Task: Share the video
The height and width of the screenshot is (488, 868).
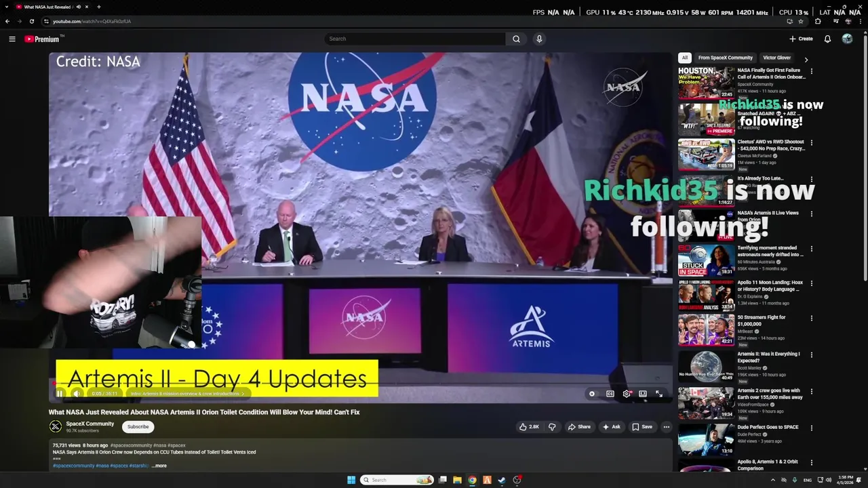Action: point(579,426)
